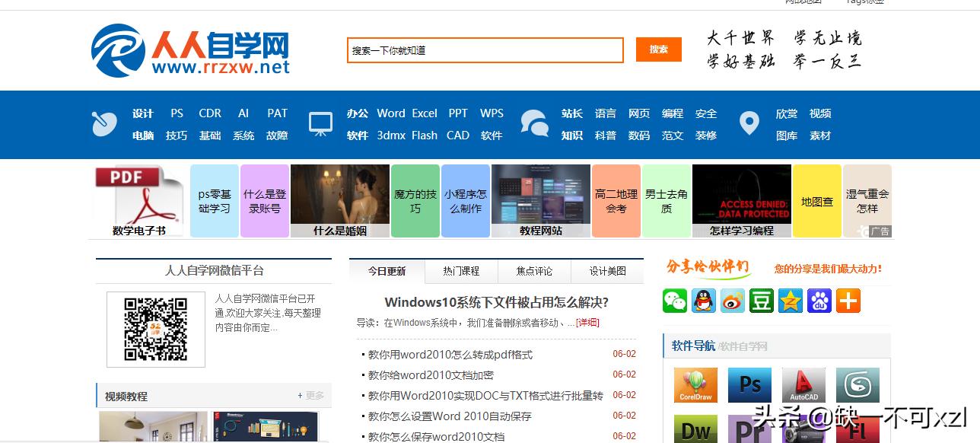
Task: Open article 教你给word2010文档加密
Action: [431, 374]
